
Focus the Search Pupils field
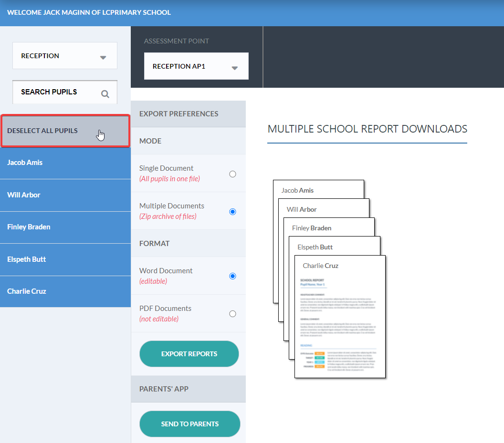point(65,92)
